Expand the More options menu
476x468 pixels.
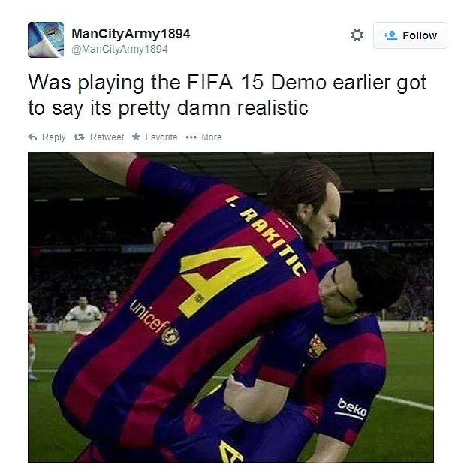coord(203,137)
